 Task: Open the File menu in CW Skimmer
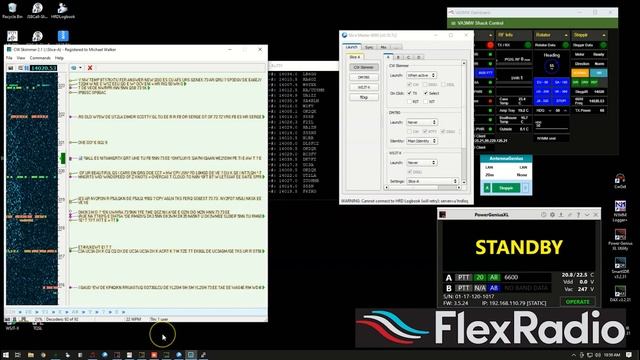[9, 58]
